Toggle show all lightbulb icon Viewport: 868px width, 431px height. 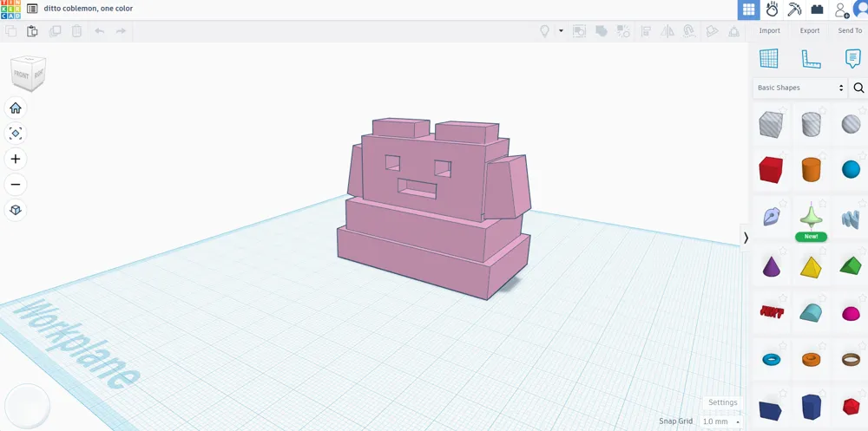pyautogui.click(x=545, y=31)
